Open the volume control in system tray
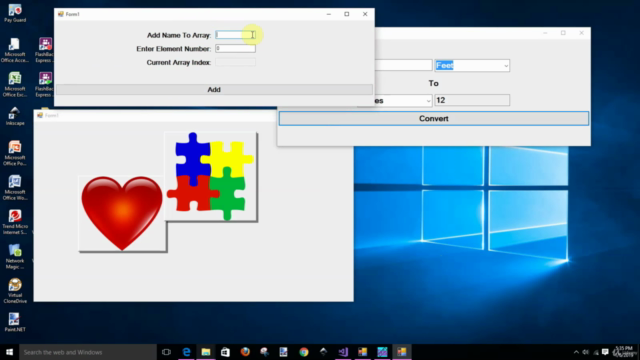The width and height of the screenshot is (640, 360). [586, 352]
